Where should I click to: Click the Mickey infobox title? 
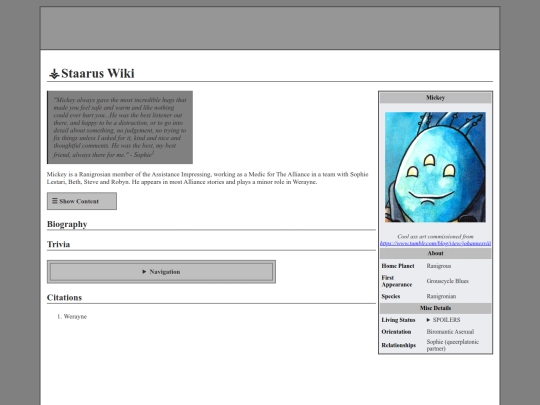pyautogui.click(x=435, y=98)
